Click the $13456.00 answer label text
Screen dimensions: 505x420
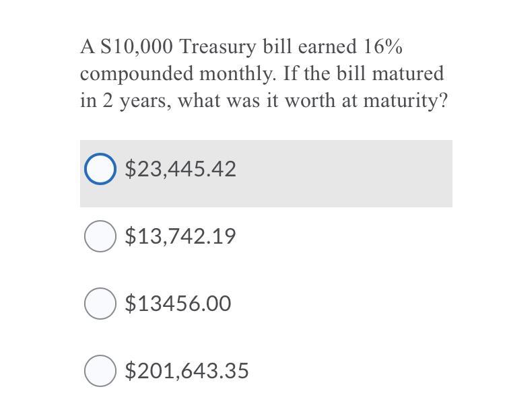coord(178,304)
